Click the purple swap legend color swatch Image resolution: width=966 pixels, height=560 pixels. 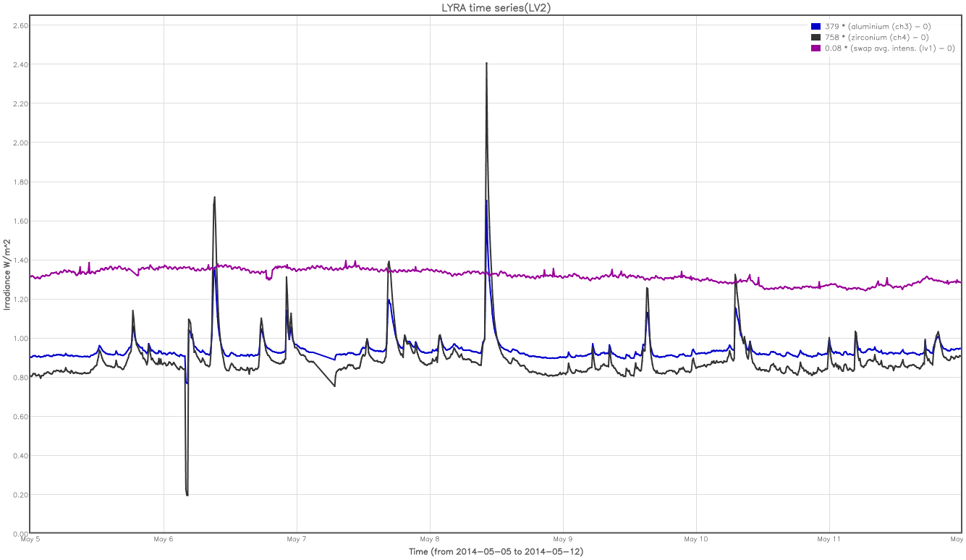pyautogui.click(x=815, y=48)
